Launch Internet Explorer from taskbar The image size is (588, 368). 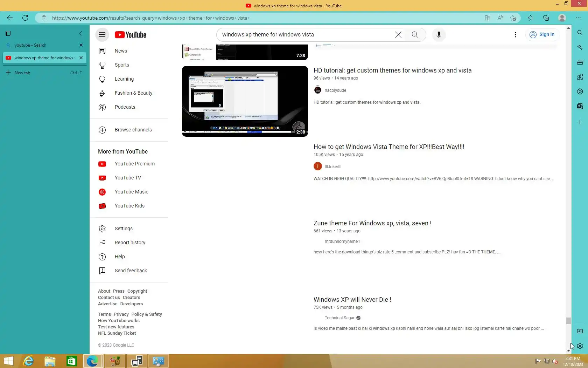(28, 361)
